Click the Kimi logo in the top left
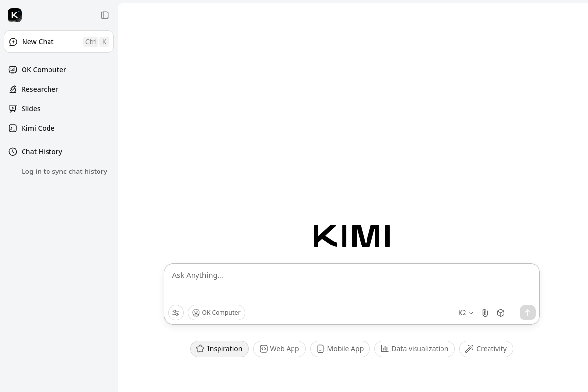This screenshot has height=392, width=588. pyautogui.click(x=15, y=15)
